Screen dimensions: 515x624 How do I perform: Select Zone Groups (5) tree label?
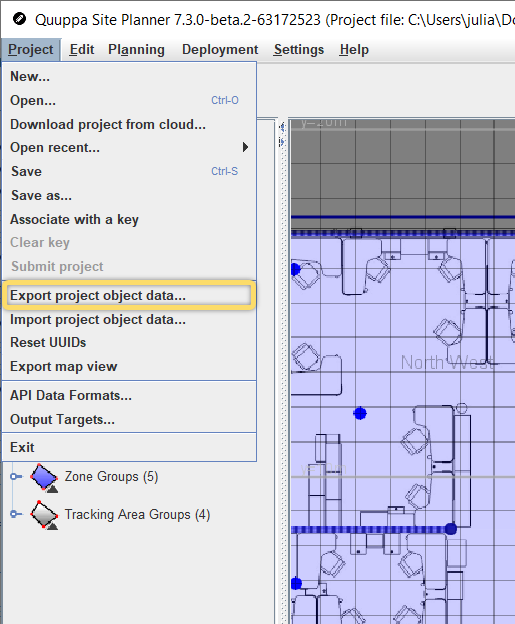click(111, 477)
